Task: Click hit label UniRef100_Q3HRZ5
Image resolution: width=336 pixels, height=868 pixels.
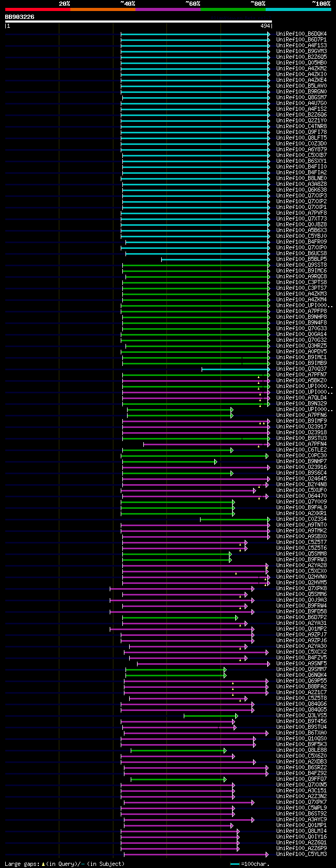Action: pyautogui.click(x=301, y=346)
